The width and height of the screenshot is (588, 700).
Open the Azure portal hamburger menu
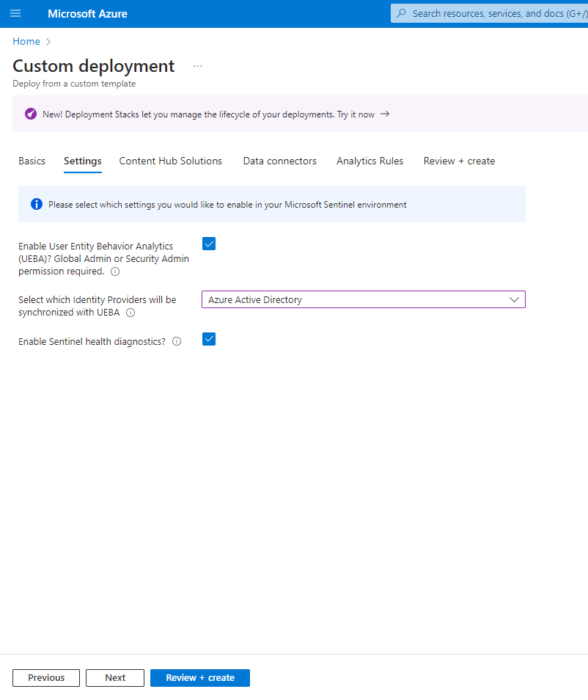click(15, 13)
